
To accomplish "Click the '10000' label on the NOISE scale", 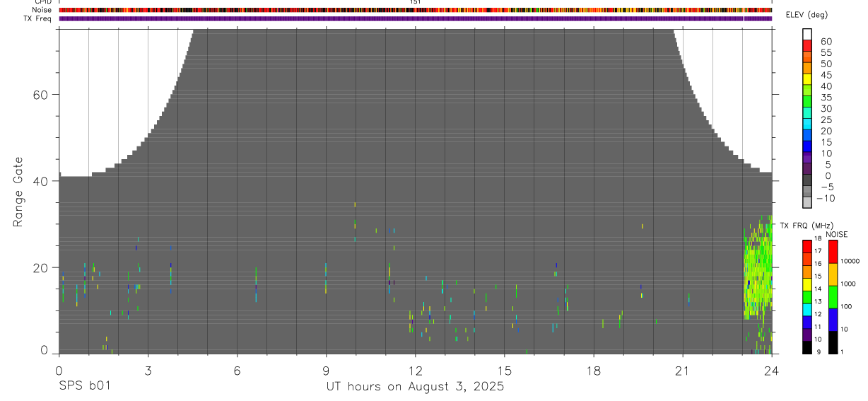I will tap(851, 262).
